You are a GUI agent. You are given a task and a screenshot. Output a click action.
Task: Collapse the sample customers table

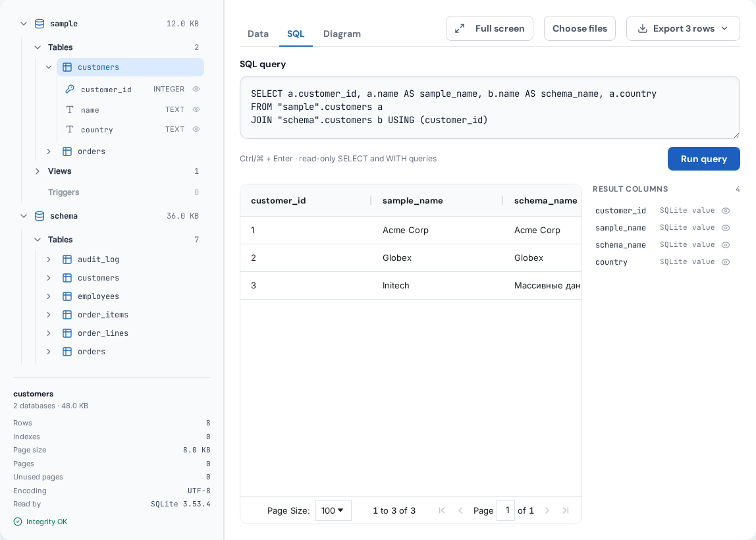(x=49, y=67)
